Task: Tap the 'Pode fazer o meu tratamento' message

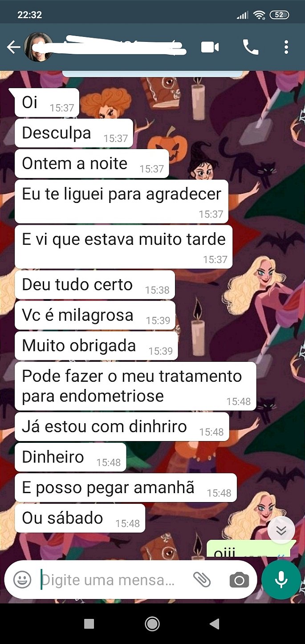Action: point(135,386)
